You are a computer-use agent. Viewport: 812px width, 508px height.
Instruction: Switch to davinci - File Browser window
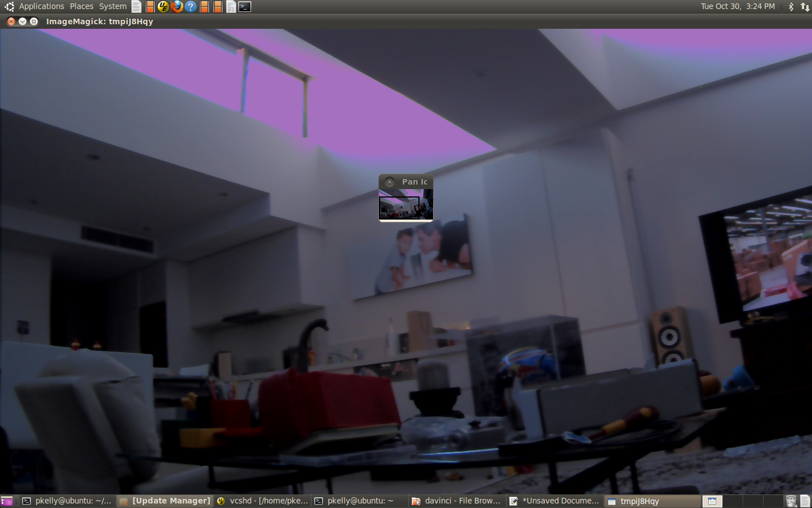[x=457, y=501]
